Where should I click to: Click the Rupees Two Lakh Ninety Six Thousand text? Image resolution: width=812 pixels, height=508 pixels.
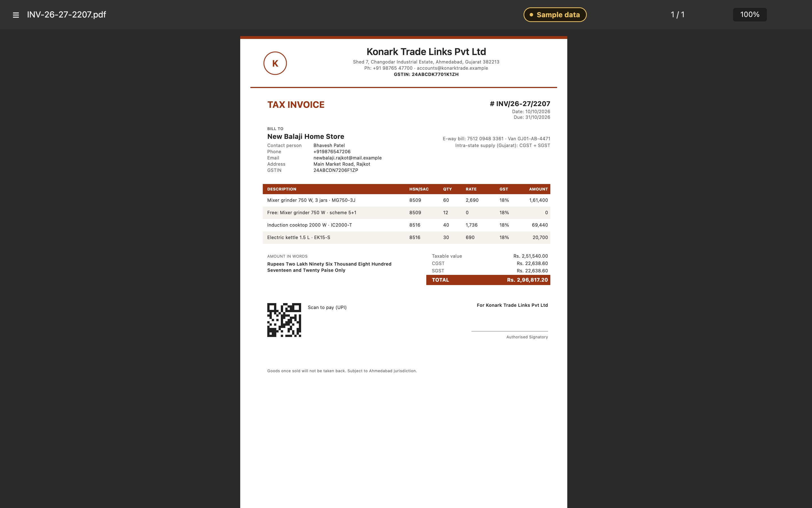click(329, 267)
